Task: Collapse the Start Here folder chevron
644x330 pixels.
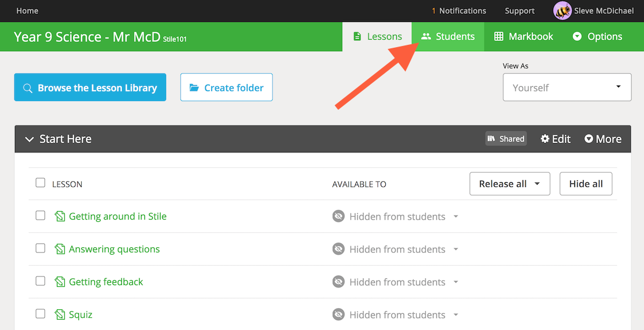Action: 29,139
